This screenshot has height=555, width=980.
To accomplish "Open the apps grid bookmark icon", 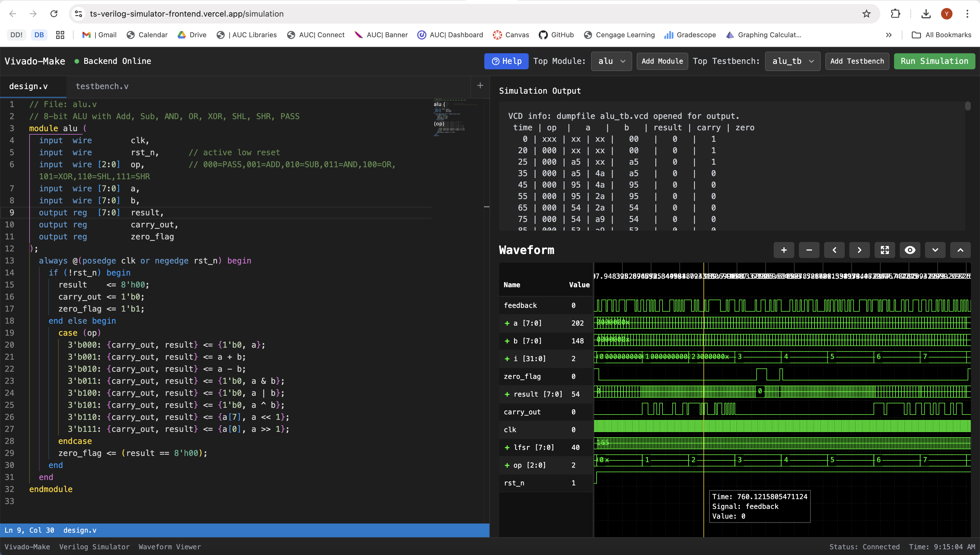I will 60,35.
